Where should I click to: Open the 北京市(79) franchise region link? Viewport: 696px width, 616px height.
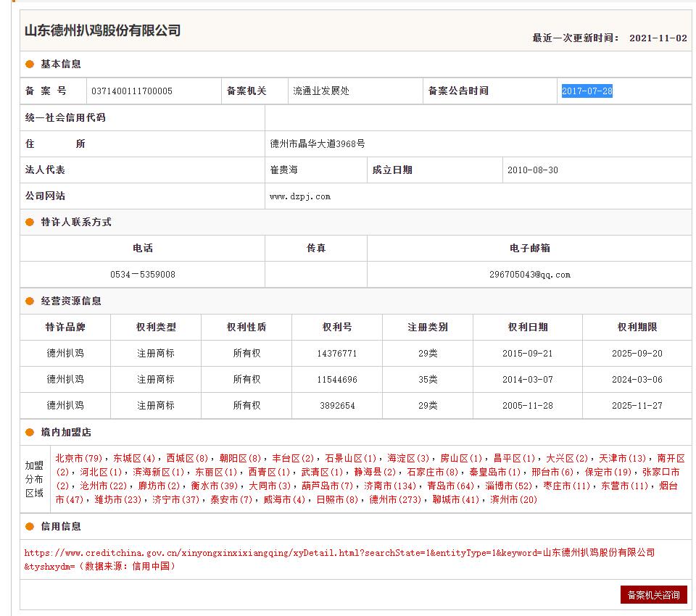[x=79, y=459]
